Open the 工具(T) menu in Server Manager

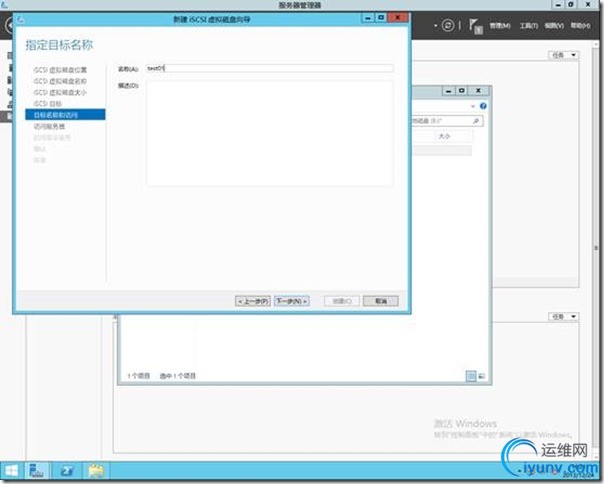[x=528, y=26]
